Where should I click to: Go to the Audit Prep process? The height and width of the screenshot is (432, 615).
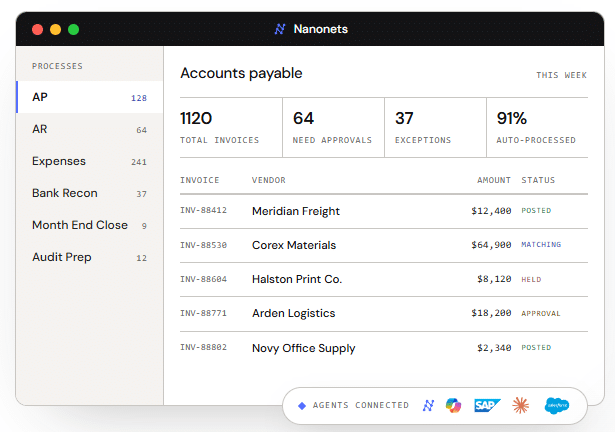pos(90,257)
